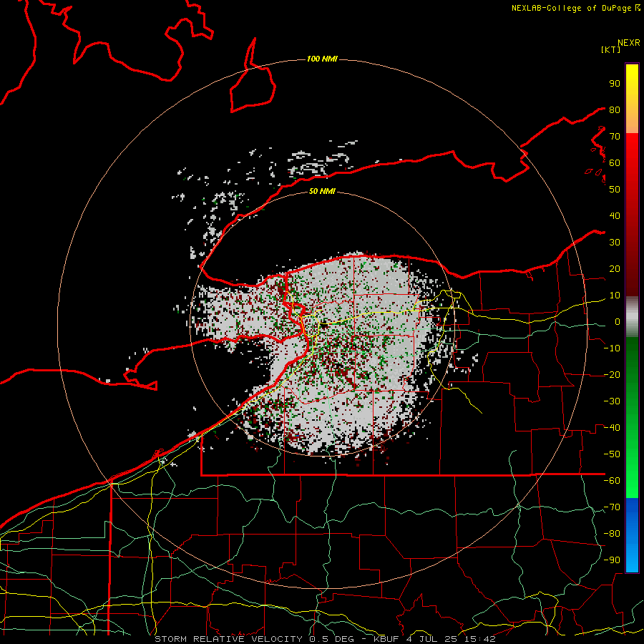This screenshot has height=644, width=644.
Task: Click the -30 value on the velocity scale
Action: tap(612, 401)
